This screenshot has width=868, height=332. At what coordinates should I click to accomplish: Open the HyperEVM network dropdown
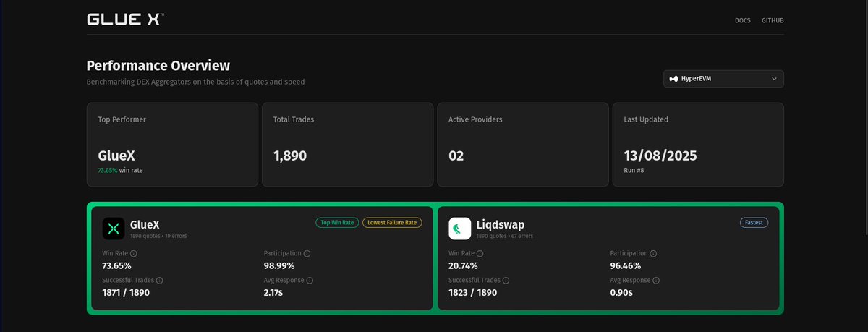coord(723,78)
